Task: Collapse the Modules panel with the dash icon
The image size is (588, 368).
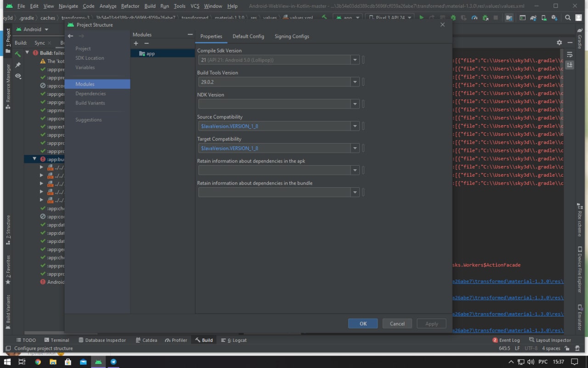Action: (x=190, y=34)
